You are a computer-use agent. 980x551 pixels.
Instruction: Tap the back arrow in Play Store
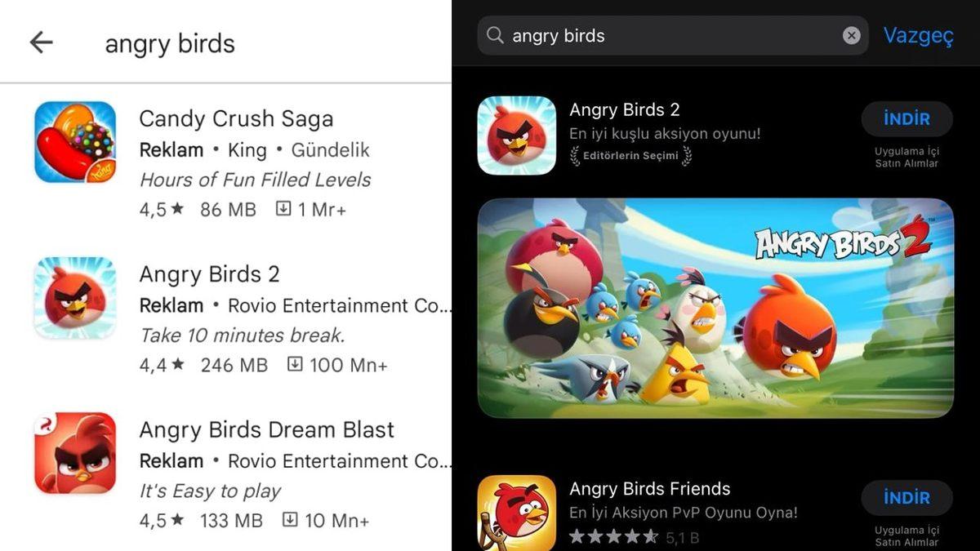point(41,42)
